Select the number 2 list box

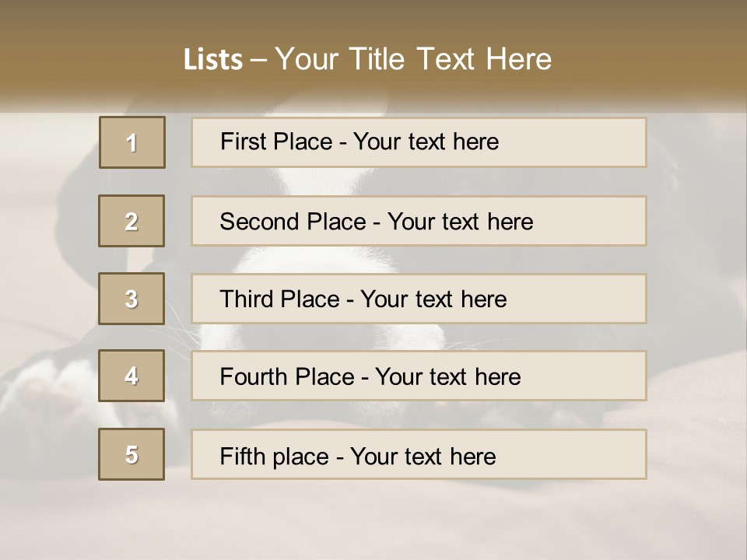(132, 221)
